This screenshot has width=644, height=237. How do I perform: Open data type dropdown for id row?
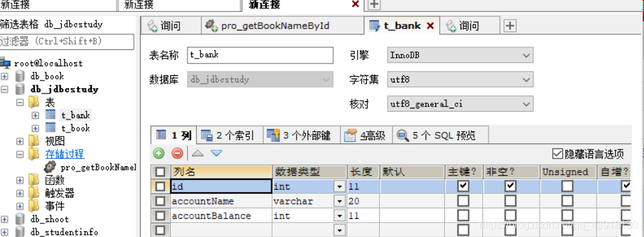[x=340, y=186]
